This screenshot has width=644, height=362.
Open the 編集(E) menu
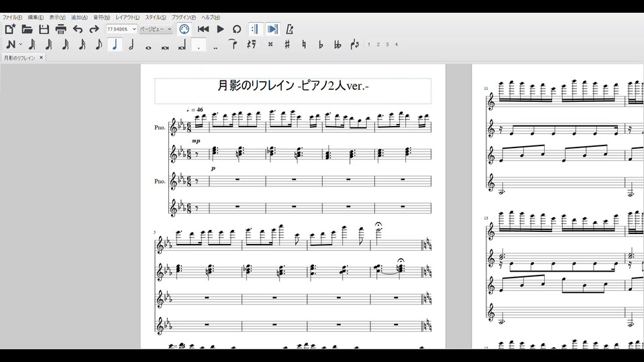click(x=36, y=17)
